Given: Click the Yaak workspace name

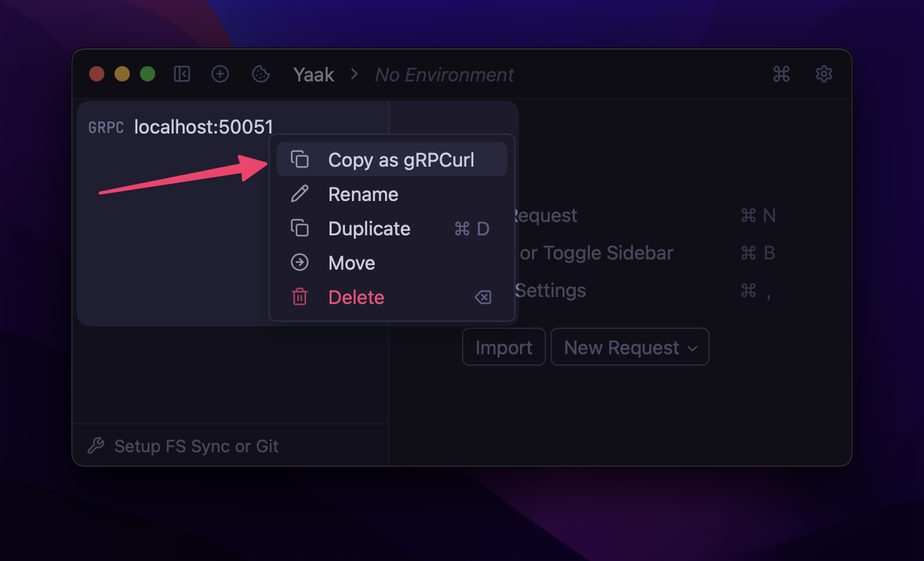Looking at the screenshot, I should point(313,74).
